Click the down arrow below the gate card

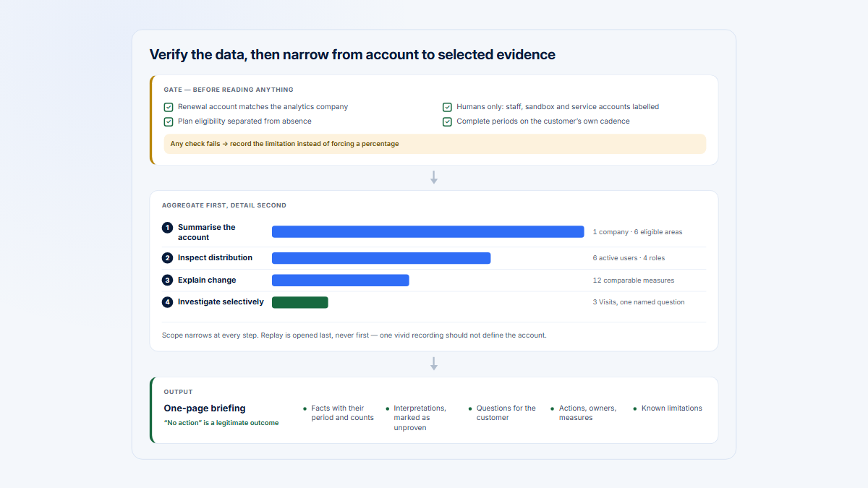point(434,177)
